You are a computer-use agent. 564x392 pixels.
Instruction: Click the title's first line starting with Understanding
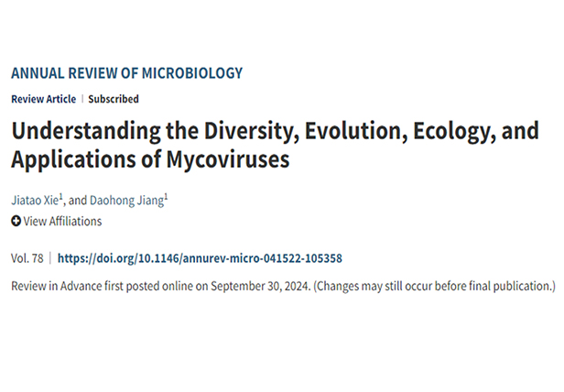275,130
